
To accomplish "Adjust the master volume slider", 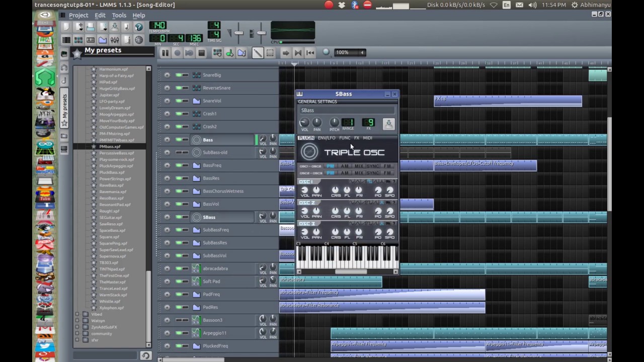I will (238, 33).
